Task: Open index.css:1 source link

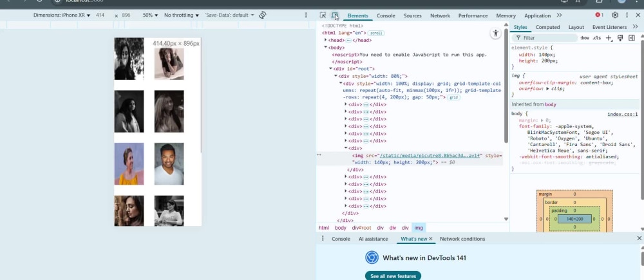Action: (623, 115)
